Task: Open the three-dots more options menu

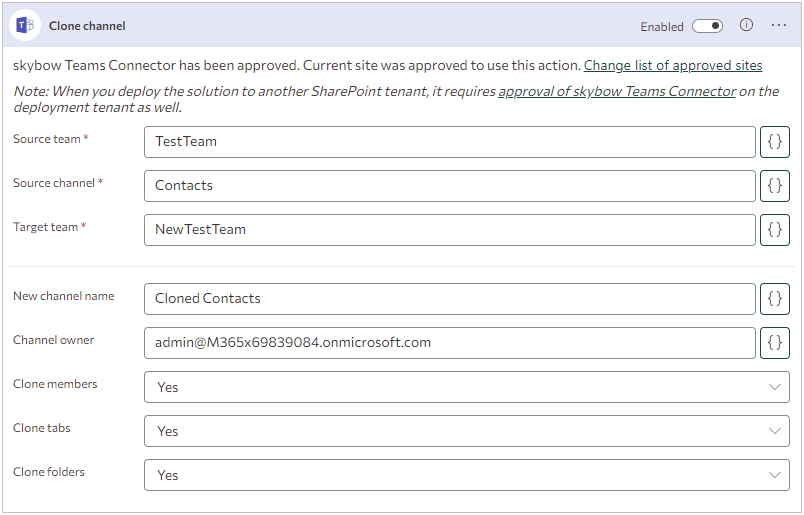Action: (779, 25)
